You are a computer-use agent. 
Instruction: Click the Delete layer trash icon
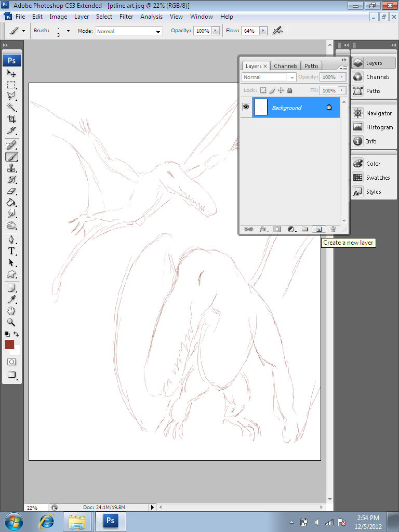click(x=333, y=229)
